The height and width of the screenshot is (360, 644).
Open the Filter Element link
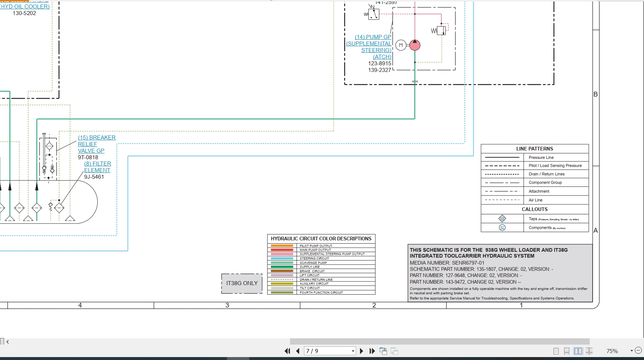97,167
